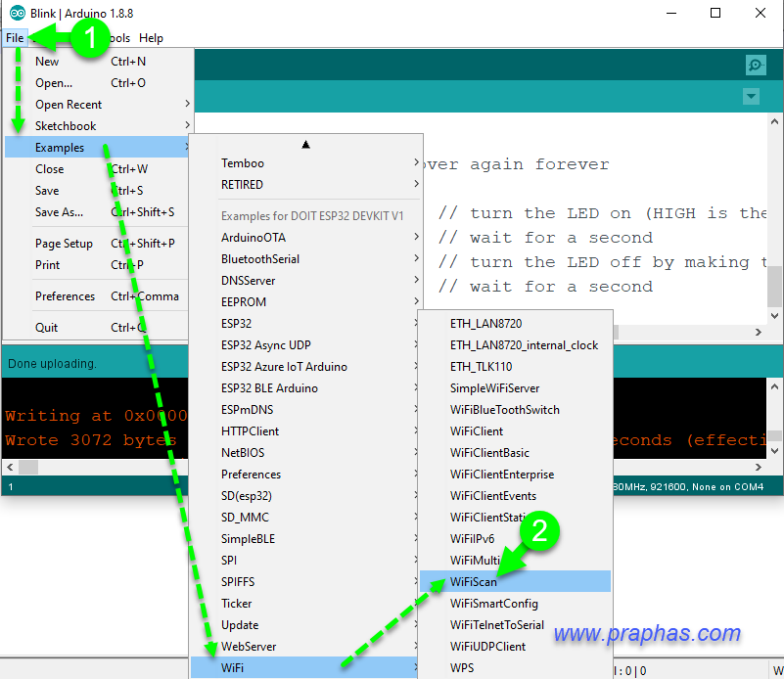This screenshot has height=679, width=784.
Task: Open the Preferences examples entry in the list
Action: pos(304,474)
